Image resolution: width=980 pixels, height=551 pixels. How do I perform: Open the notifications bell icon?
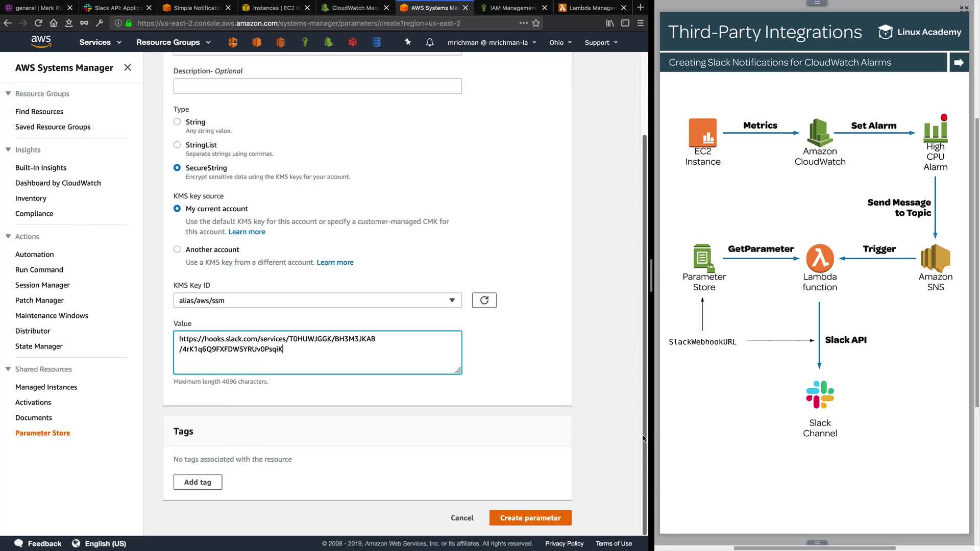pyautogui.click(x=430, y=42)
